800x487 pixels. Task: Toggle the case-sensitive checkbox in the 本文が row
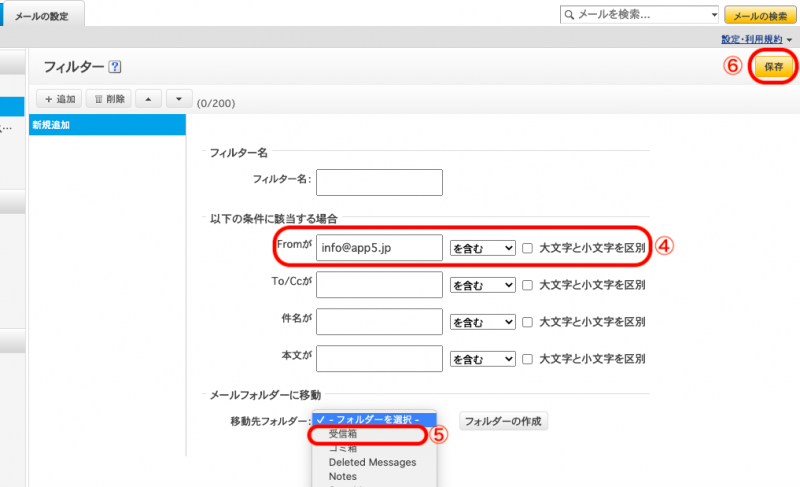point(528,359)
